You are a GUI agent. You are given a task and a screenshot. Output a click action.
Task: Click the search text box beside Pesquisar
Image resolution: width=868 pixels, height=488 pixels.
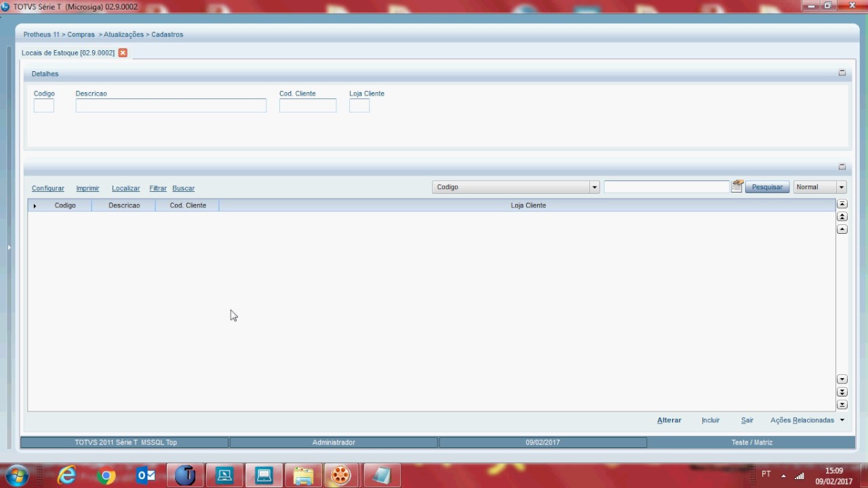pos(667,187)
